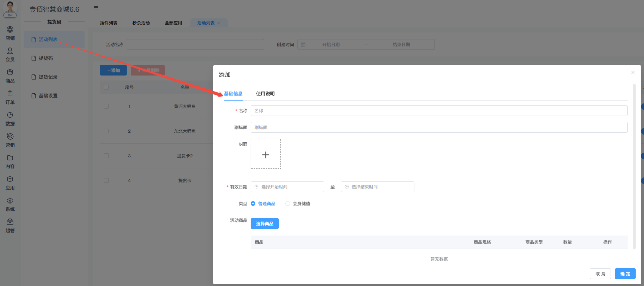Open the 商品 sidebar section
Screen dimensions: 644x286
click(x=10, y=76)
